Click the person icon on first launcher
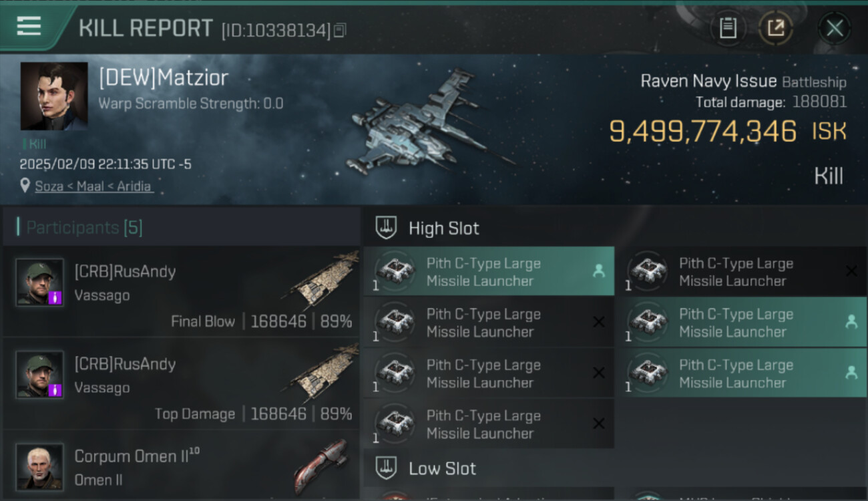Screen dimensions: 868x501 tap(598, 271)
